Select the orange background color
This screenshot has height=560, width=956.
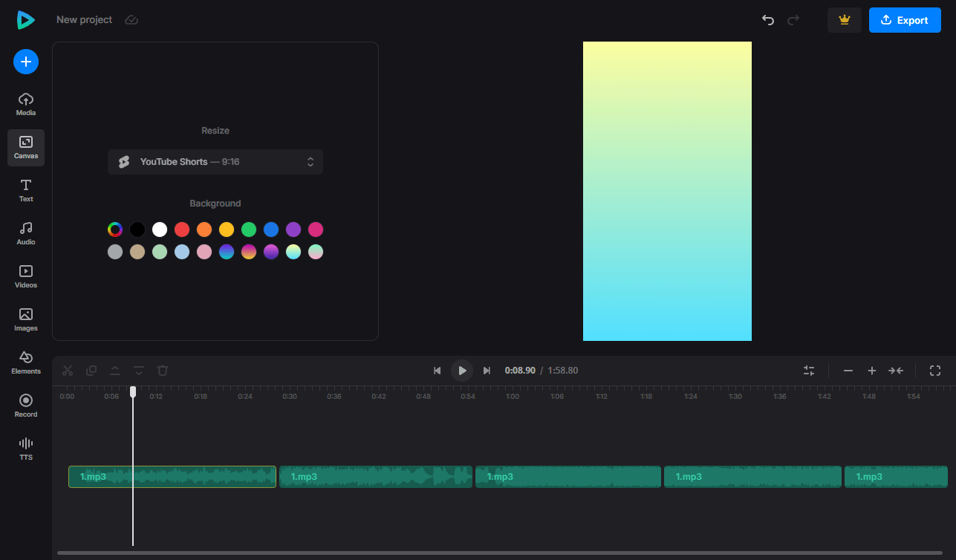tap(204, 229)
